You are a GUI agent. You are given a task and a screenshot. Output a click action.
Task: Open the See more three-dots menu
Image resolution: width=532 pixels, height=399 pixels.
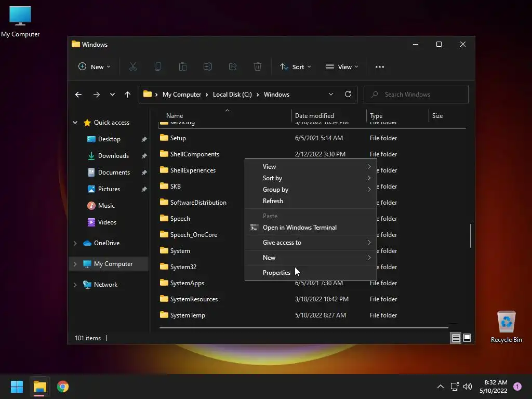tap(380, 67)
